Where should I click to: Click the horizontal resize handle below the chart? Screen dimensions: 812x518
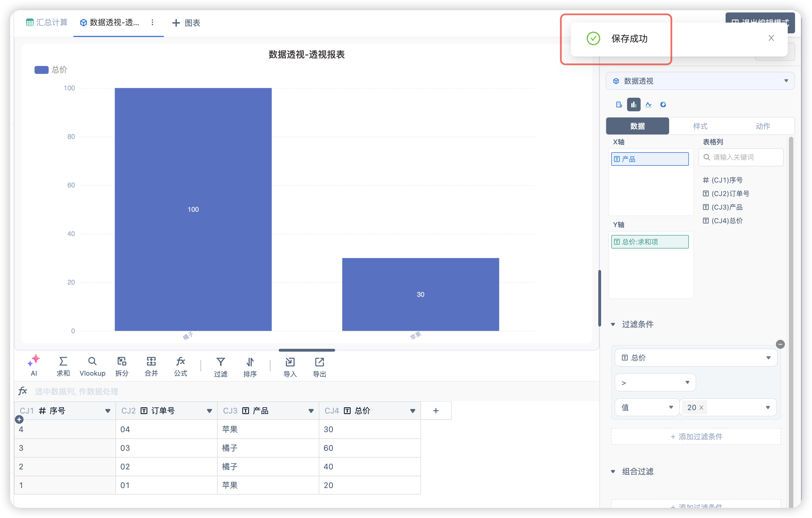coord(307,350)
